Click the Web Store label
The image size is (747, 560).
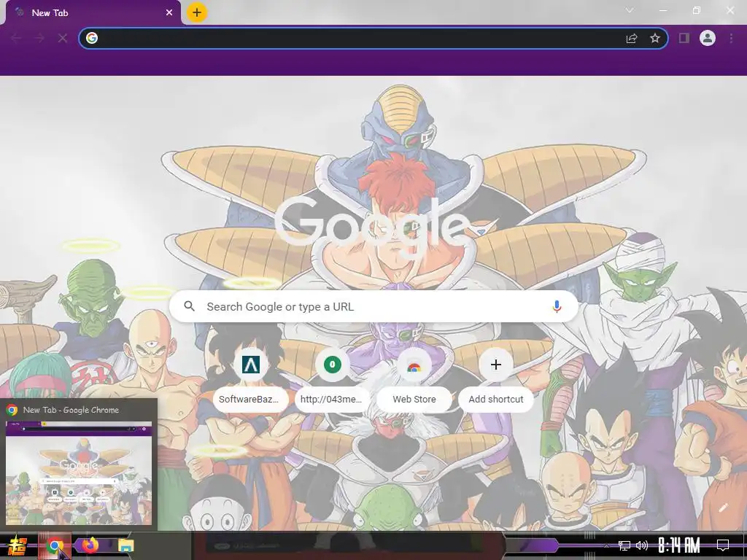pos(414,399)
